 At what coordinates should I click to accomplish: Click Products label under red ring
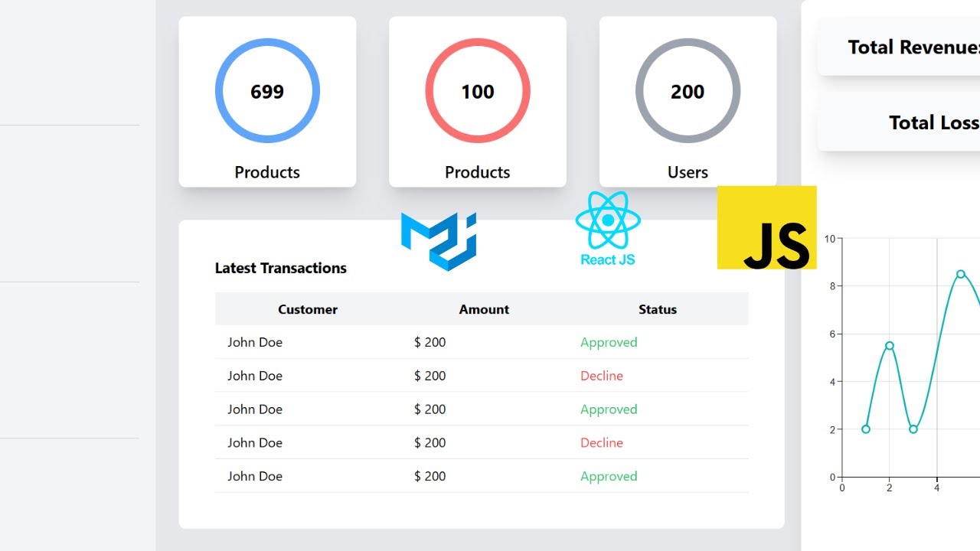(x=478, y=172)
